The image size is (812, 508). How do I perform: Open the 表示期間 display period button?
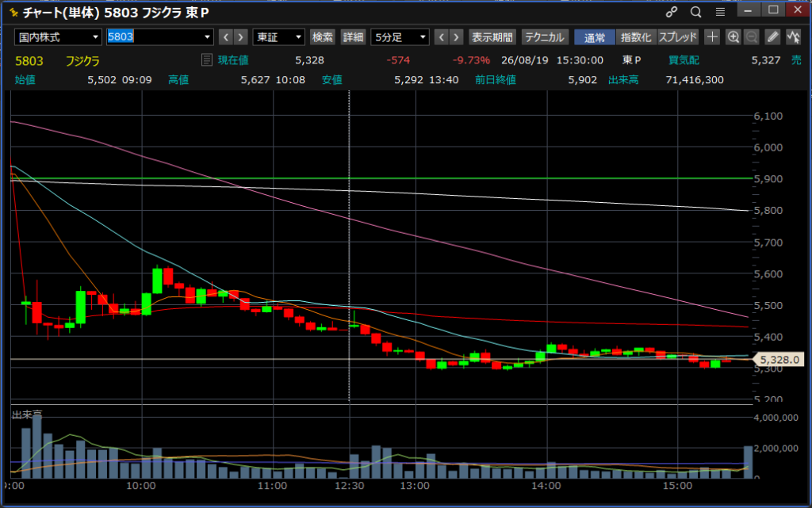point(492,37)
